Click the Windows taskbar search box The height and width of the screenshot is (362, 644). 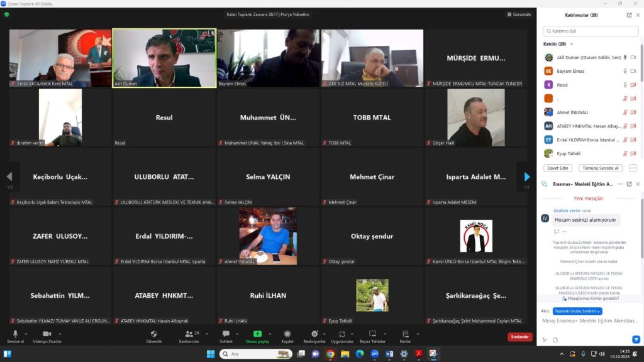point(256,354)
